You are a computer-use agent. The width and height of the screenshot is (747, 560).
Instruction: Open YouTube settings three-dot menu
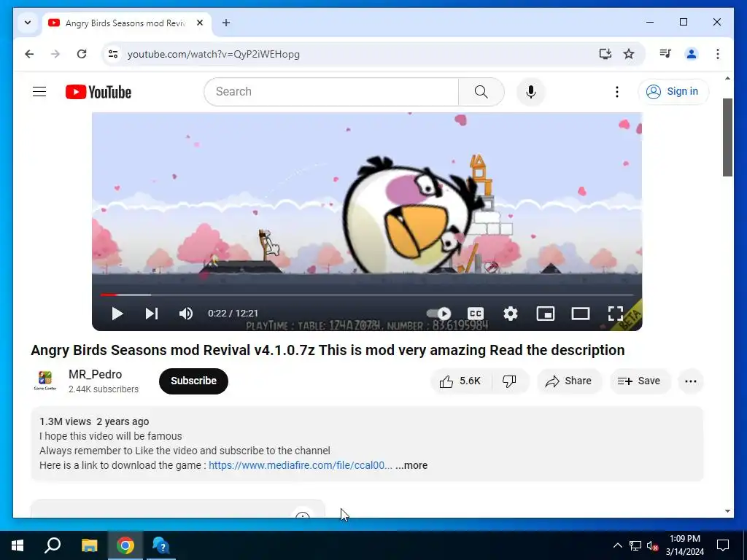[617, 91]
